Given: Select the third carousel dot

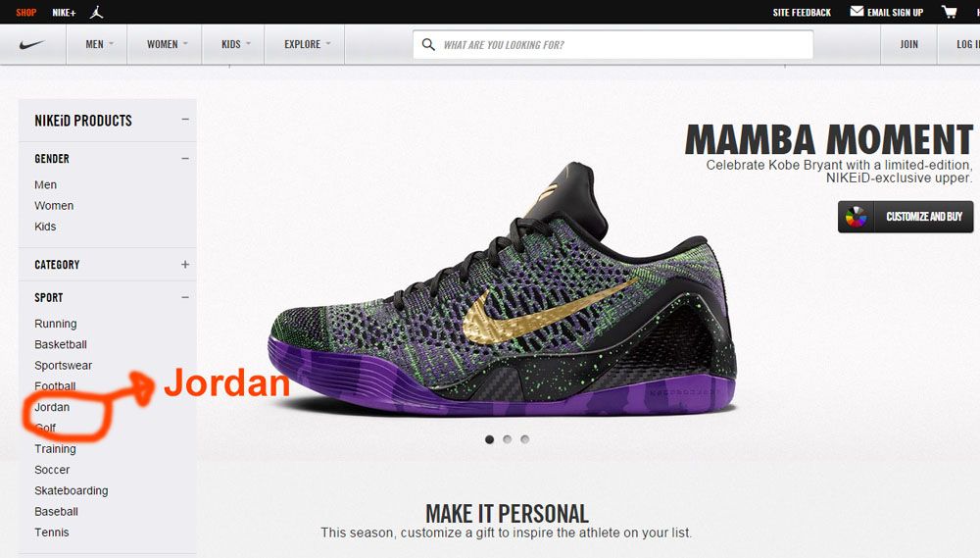Looking at the screenshot, I should (x=525, y=439).
